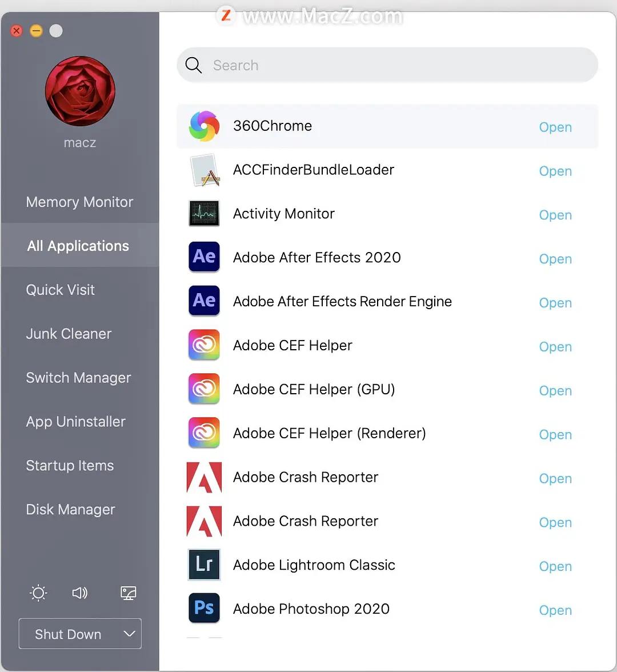This screenshot has height=672, width=617.
Task: Click the ACCFinderBundleLoader app icon
Action: click(x=205, y=170)
